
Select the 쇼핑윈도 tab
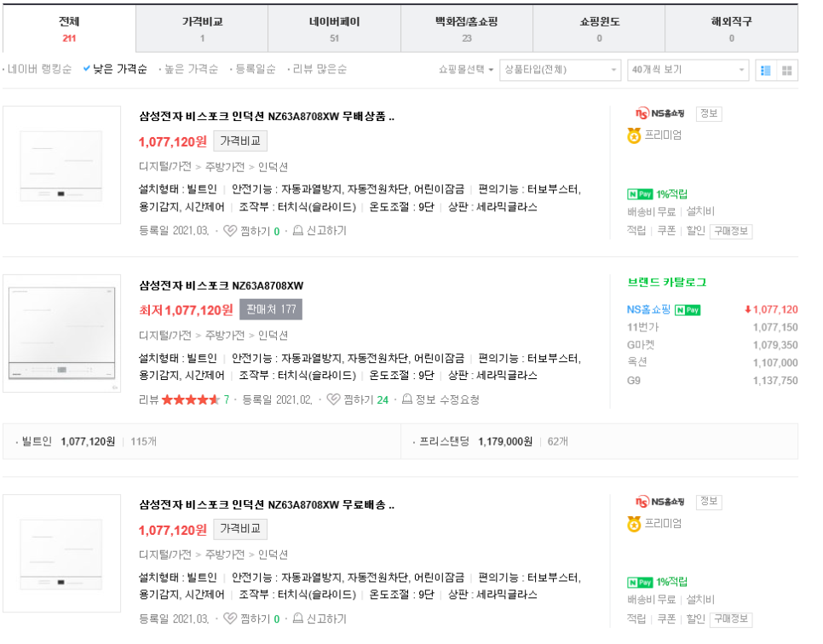[599, 29]
